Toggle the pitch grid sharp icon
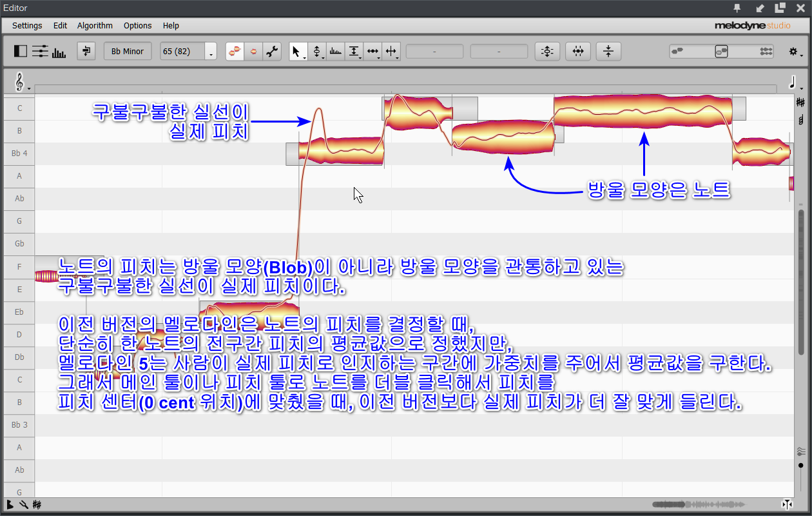The width and height of the screenshot is (812, 516). point(800,102)
